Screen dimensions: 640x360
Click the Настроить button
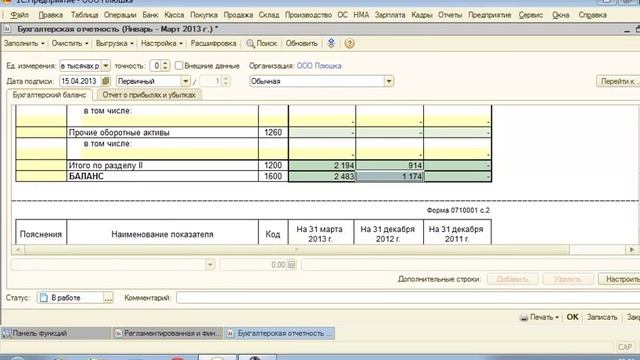tap(619, 279)
